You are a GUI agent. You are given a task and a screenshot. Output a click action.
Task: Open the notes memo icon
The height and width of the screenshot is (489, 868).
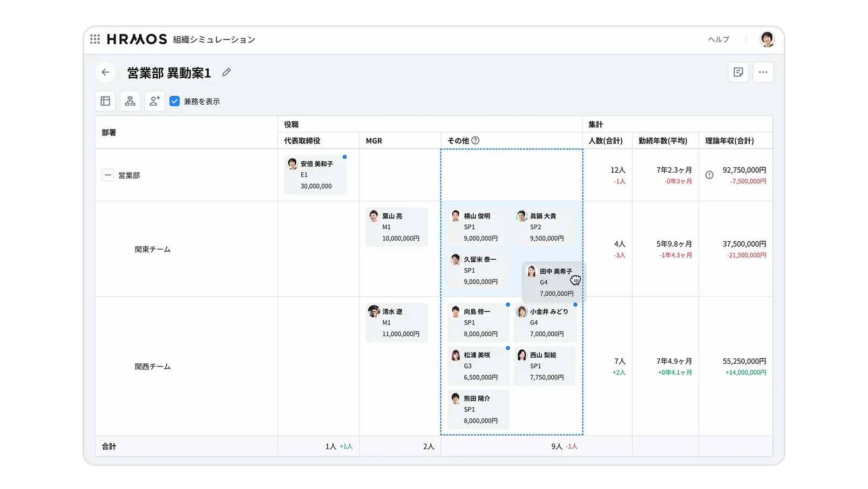(738, 72)
